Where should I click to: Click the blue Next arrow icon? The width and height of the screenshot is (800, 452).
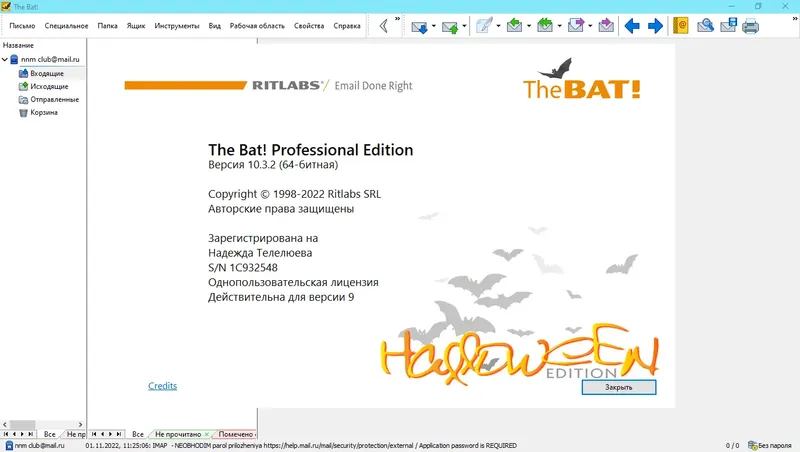655,26
